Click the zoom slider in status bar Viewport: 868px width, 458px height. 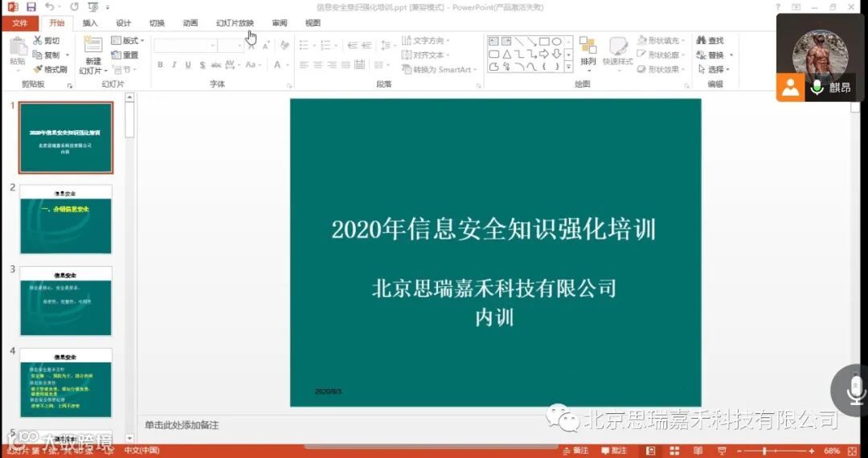(x=775, y=452)
